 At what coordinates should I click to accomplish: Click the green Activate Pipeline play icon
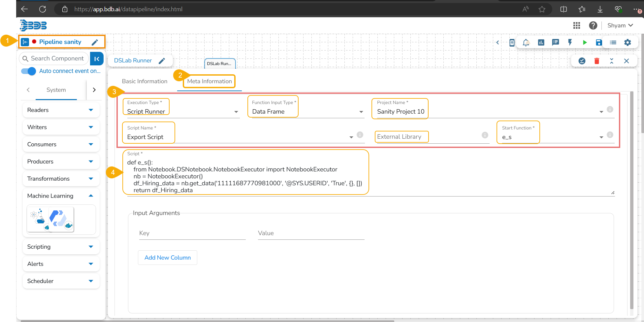click(x=585, y=42)
